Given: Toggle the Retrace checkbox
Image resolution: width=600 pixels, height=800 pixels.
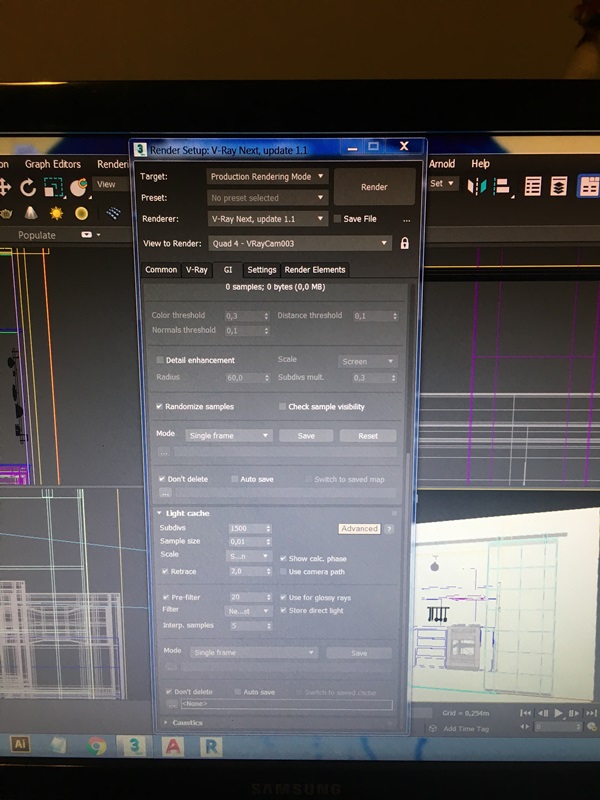Looking at the screenshot, I should [165, 571].
